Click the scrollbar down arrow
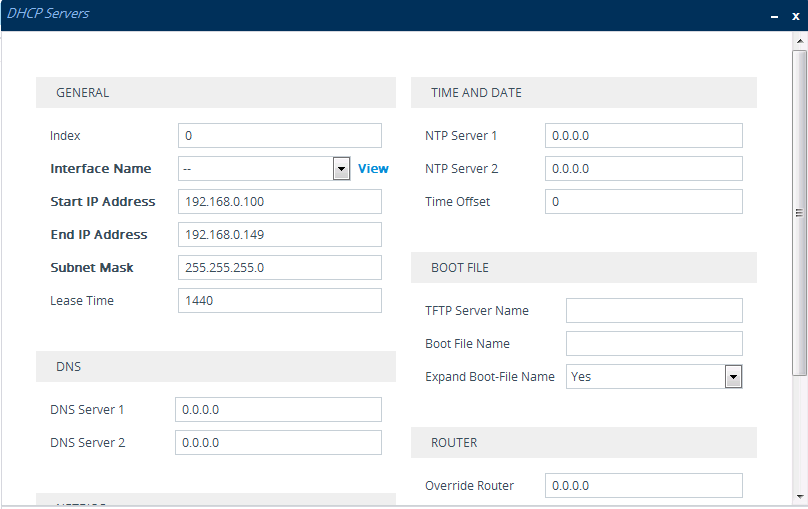This screenshot has width=808, height=509. point(799,495)
